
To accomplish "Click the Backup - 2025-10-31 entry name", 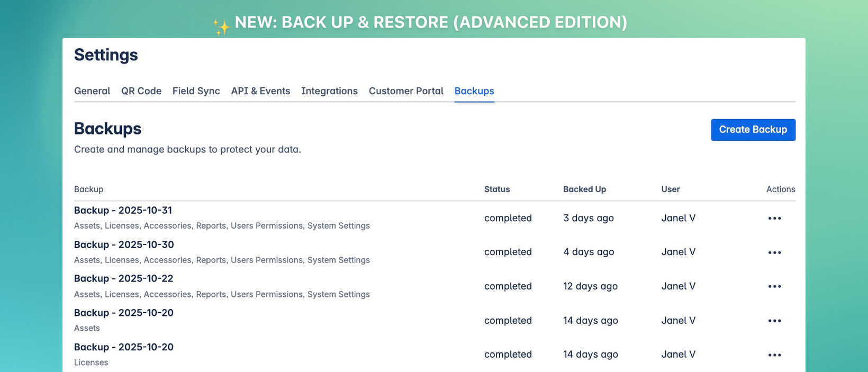I will pos(123,211).
